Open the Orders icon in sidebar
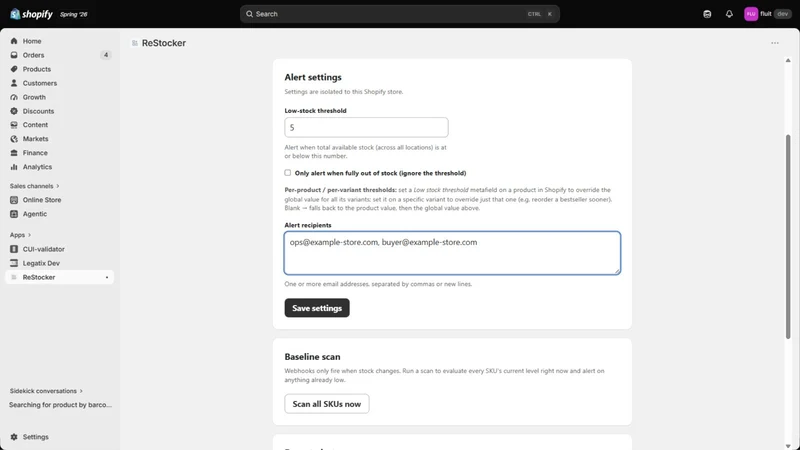This screenshot has height=450, width=800. point(14,55)
